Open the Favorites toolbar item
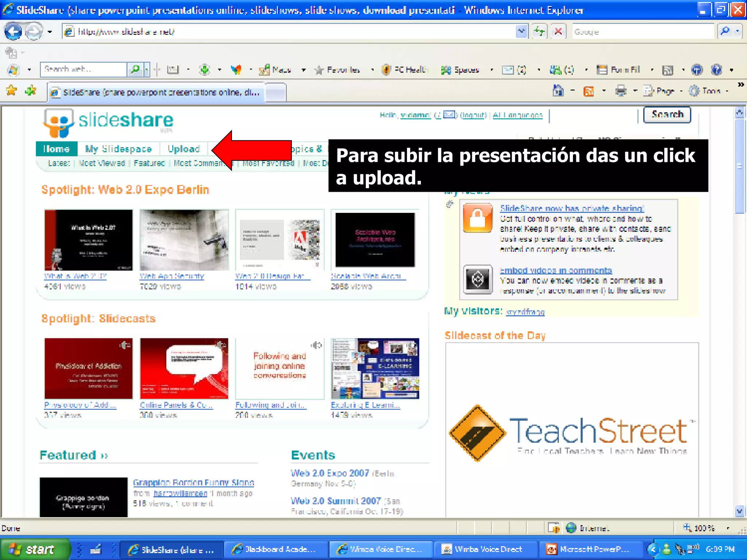The width and height of the screenshot is (747, 560). tap(337, 70)
